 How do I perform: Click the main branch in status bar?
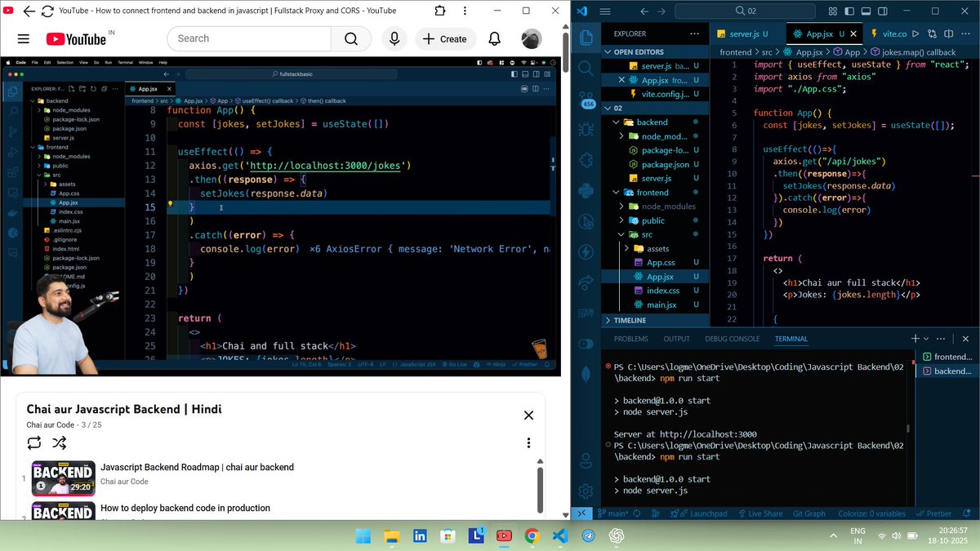614,513
